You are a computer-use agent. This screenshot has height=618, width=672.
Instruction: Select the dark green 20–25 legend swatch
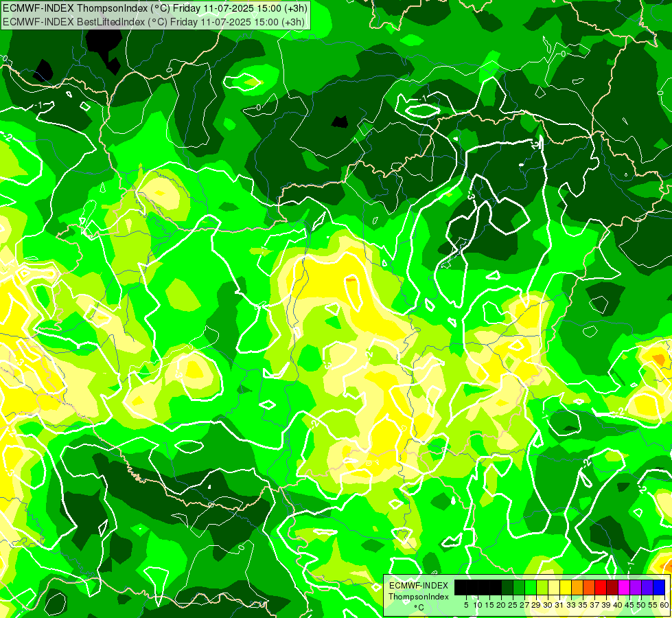[x=507, y=588]
